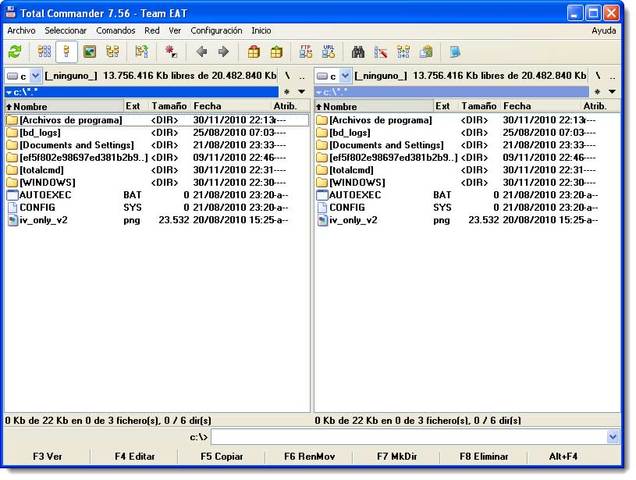This screenshot has height=480, width=636.
Task: Select [totalcmd] folder in right panel
Action: pyautogui.click(x=466, y=170)
